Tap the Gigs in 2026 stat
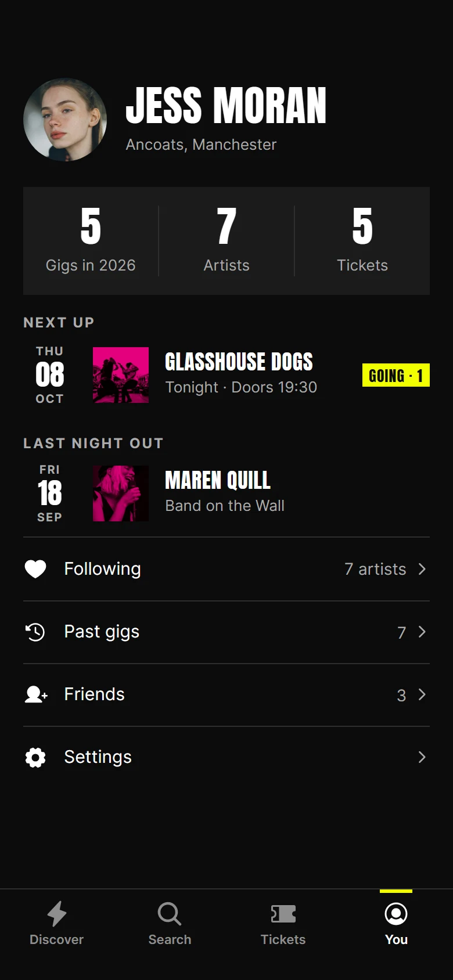453x980 pixels. coord(91,240)
